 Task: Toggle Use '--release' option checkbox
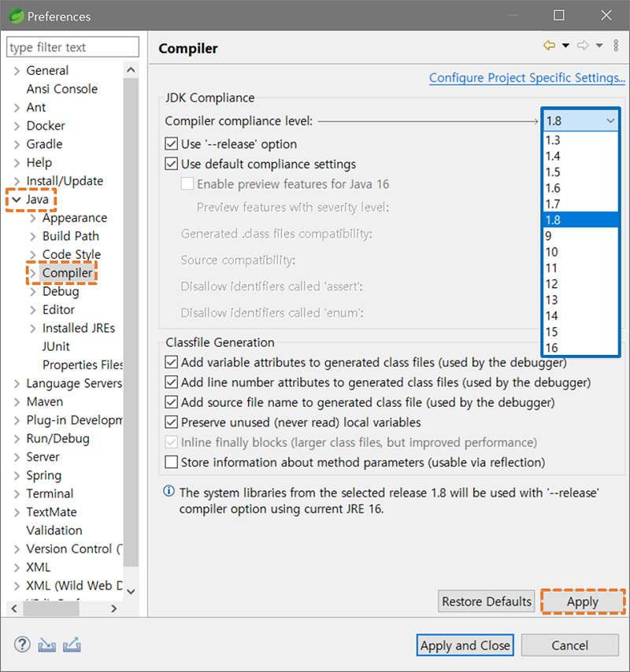pos(171,143)
